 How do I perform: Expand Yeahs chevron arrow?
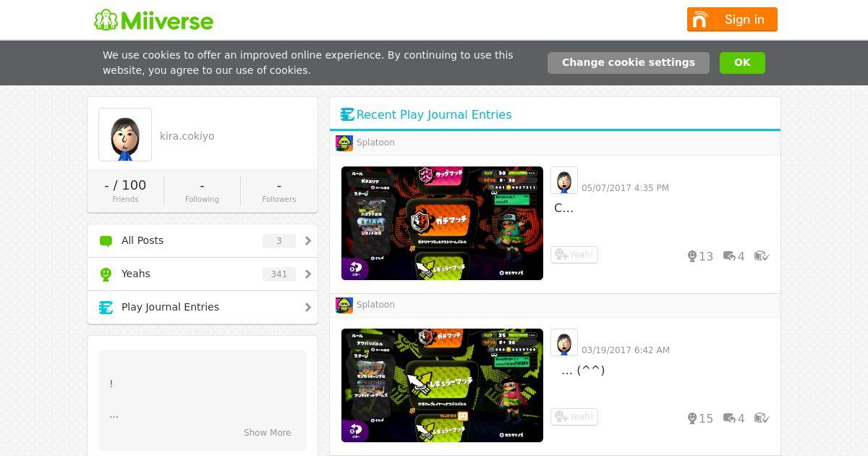point(308,274)
